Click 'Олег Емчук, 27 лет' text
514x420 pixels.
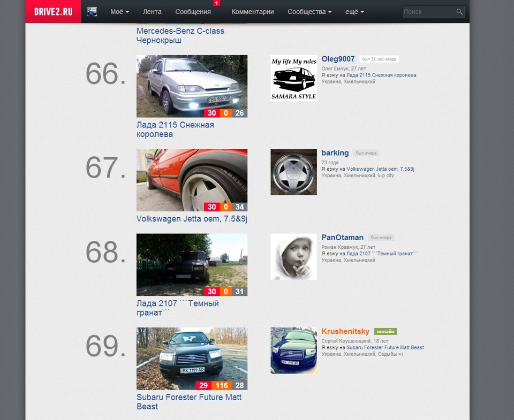[x=344, y=68]
